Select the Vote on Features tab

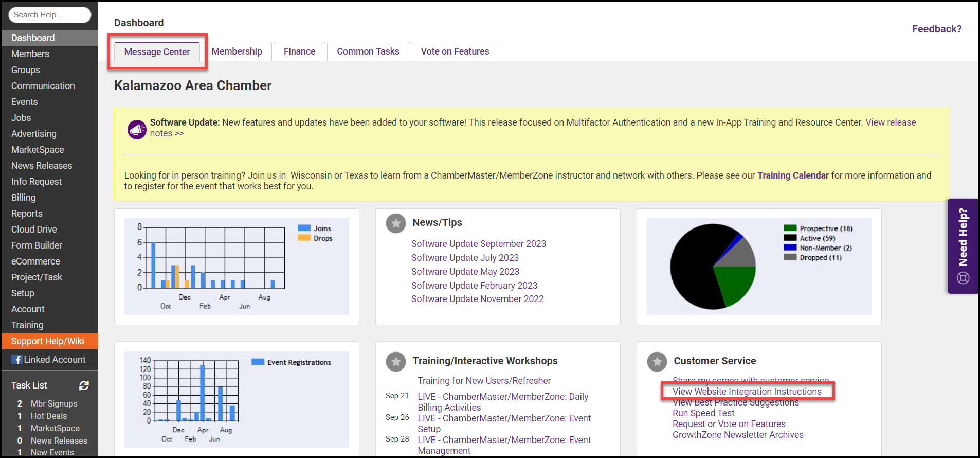coord(455,51)
